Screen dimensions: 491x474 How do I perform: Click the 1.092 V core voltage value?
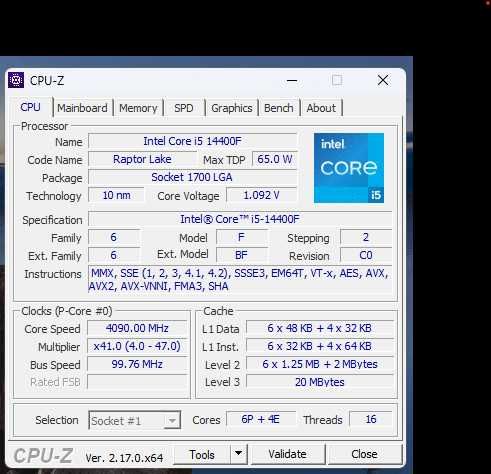261,195
